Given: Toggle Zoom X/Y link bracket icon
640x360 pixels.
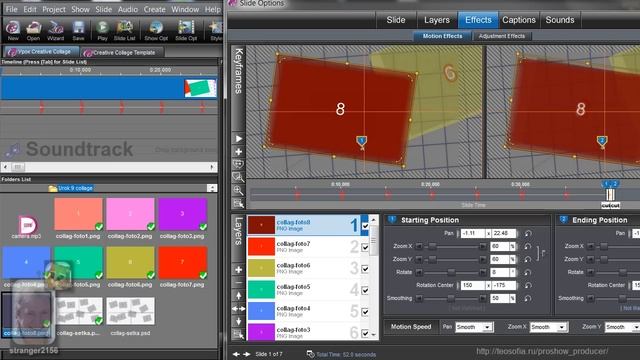Looking at the screenshot, I should (x=541, y=253).
